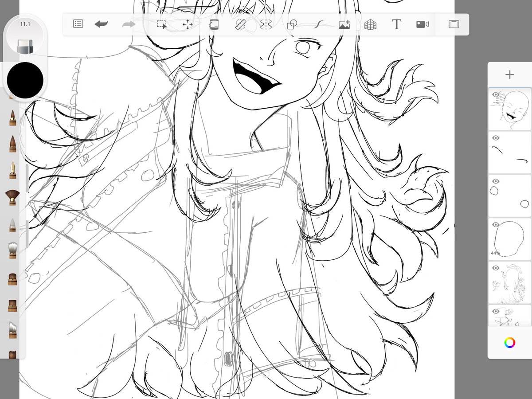
Task: Hide the hair lineart layer
Action: [496, 268]
